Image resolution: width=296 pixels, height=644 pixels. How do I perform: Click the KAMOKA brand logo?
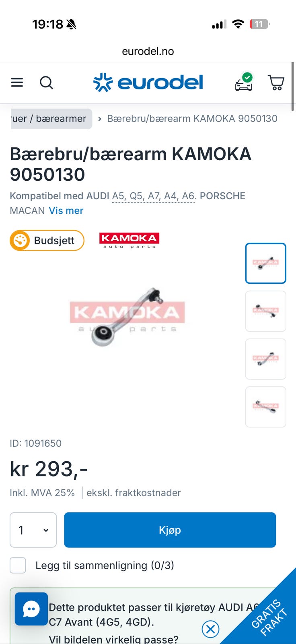(129, 240)
